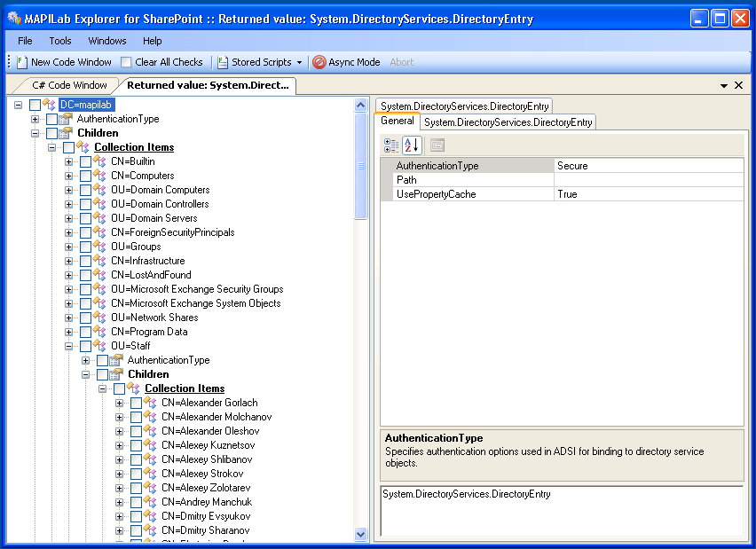Collapse the top-level Children node
756x549 pixels.
pos(35,133)
